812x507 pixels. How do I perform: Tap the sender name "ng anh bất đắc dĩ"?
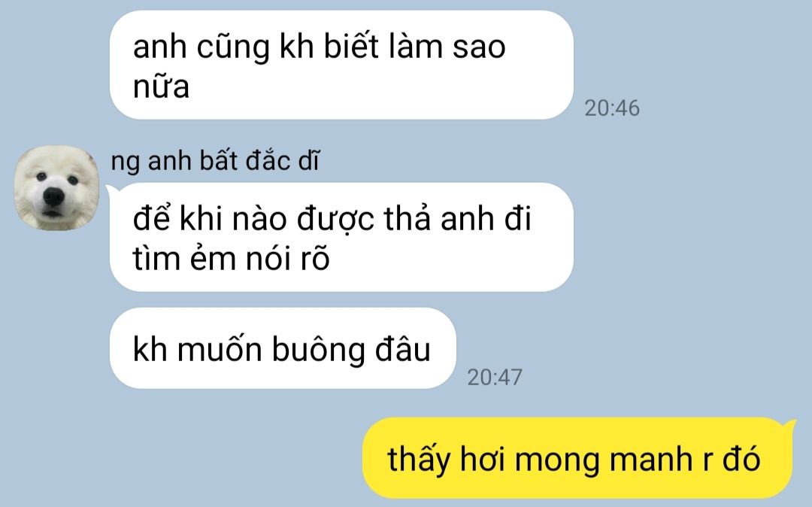(215, 160)
